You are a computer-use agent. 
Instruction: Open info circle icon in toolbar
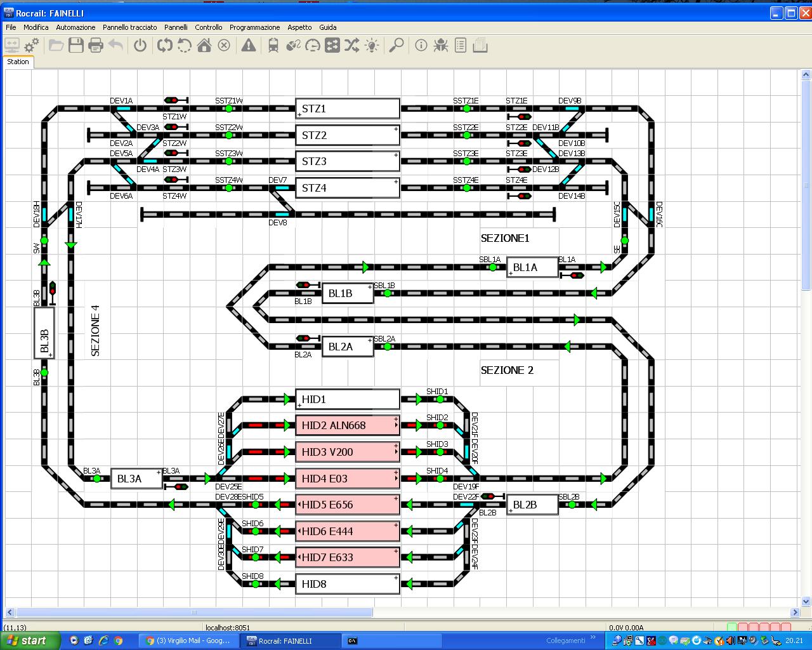421,45
